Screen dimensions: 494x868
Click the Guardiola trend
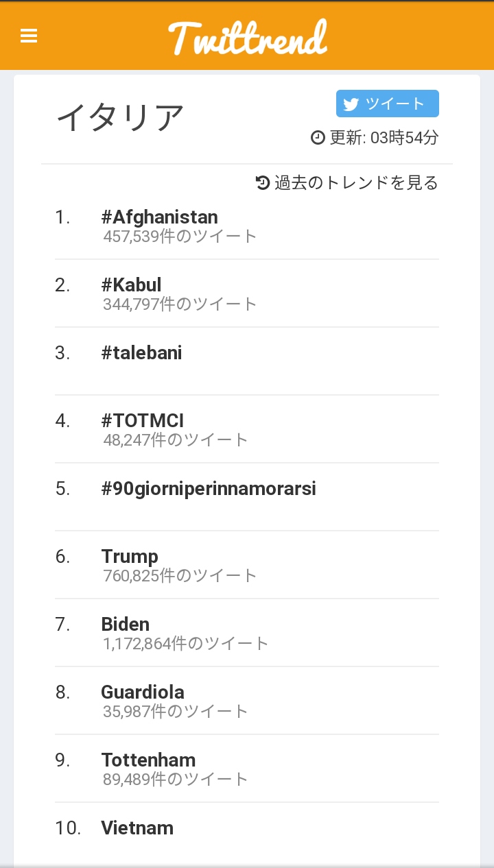click(143, 692)
